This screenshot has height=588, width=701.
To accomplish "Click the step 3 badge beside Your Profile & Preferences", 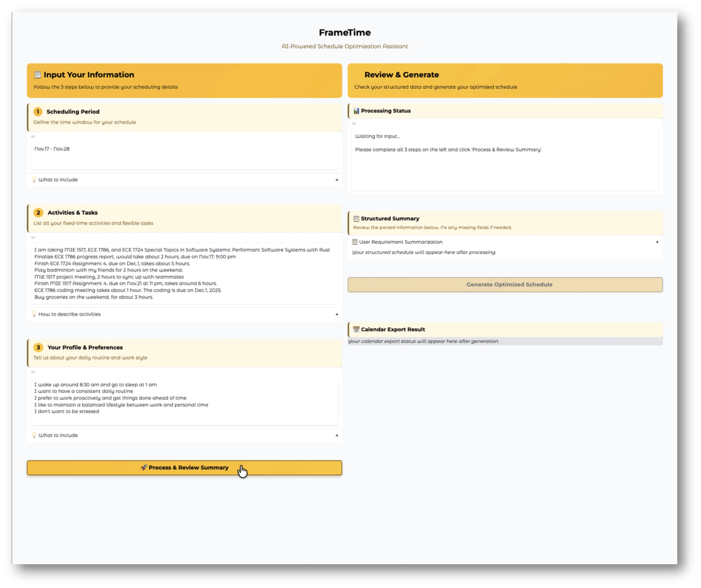I will (x=38, y=347).
